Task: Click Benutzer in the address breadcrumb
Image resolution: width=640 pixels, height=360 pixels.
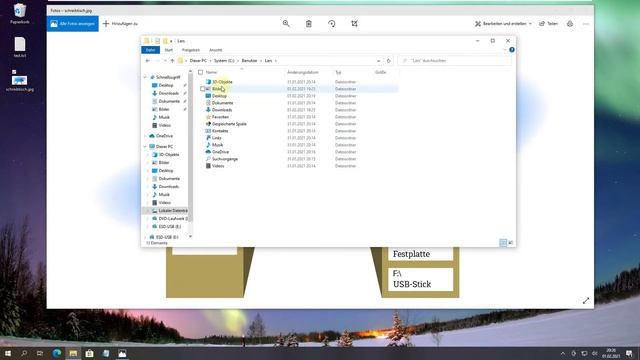Action: coord(249,61)
